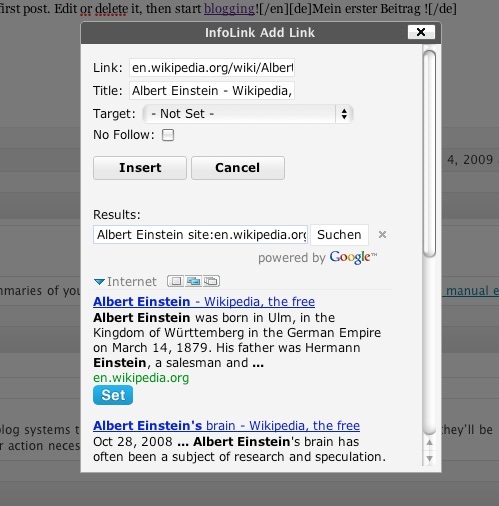Focus the Title input field

click(212, 91)
